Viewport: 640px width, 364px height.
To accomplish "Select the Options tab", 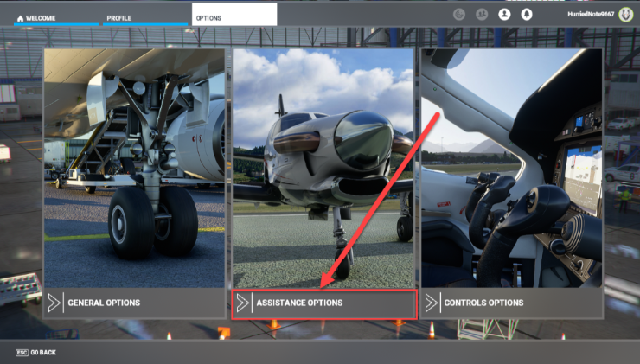I will click(234, 15).
